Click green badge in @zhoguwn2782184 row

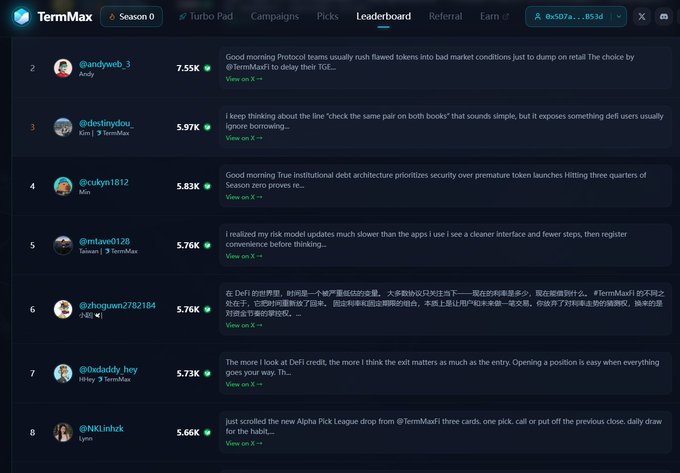(207, 309)
